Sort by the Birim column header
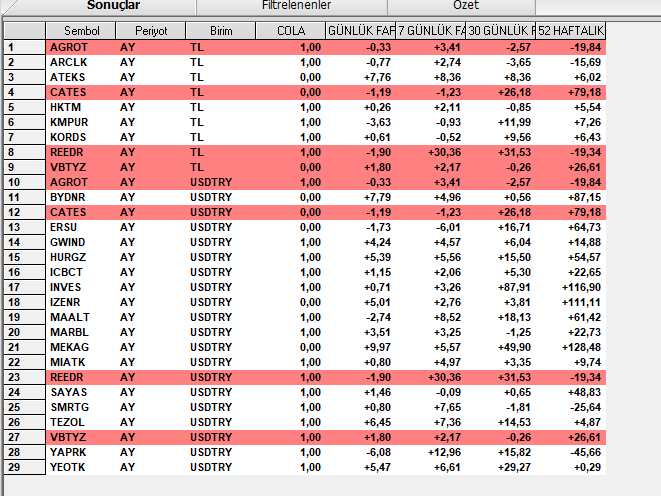The image size is (661, 496). (x=220, y=31)
